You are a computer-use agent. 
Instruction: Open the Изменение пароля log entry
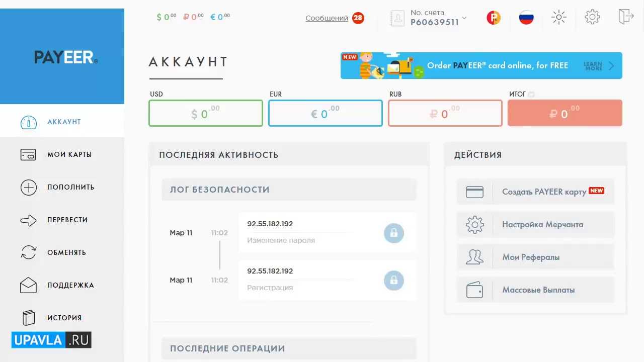pyautogui.click(x=328, y=232)
